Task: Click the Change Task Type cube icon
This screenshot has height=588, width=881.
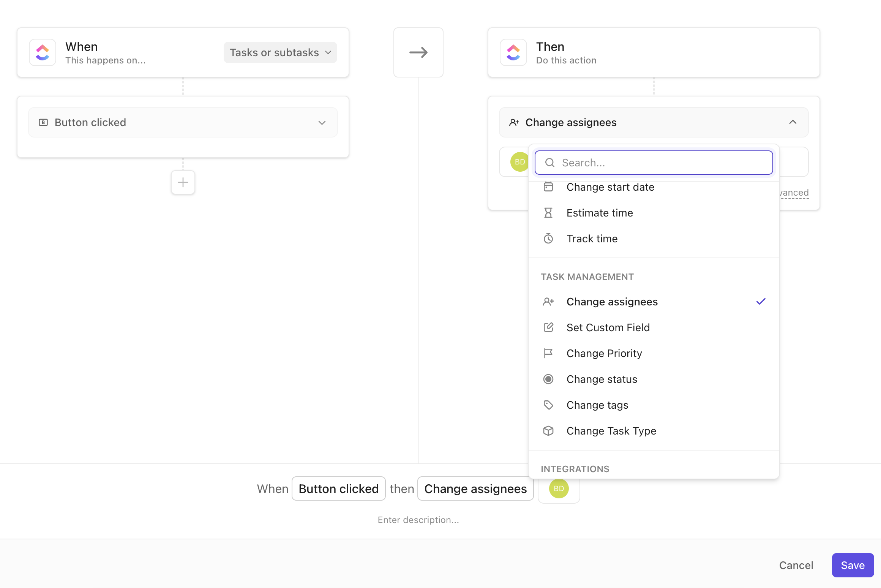Action: tap(548, 431)
